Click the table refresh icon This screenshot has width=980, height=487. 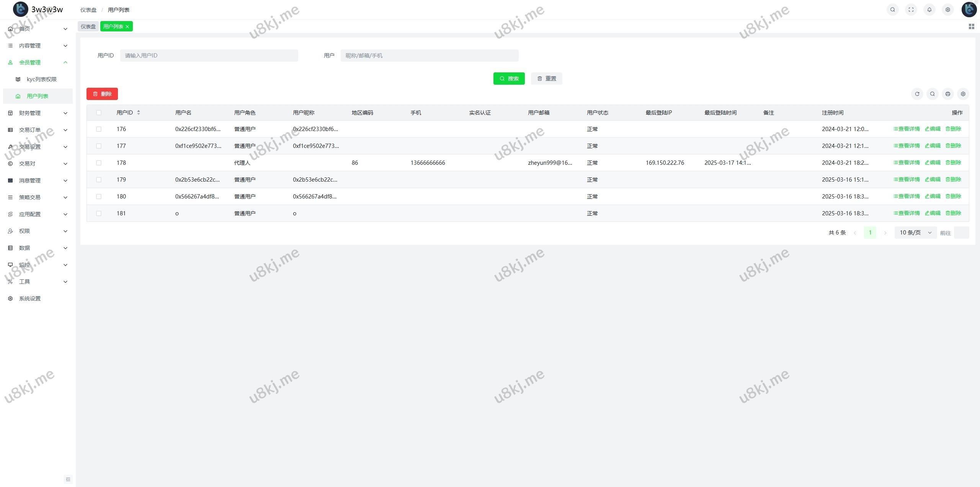(917, 94)
